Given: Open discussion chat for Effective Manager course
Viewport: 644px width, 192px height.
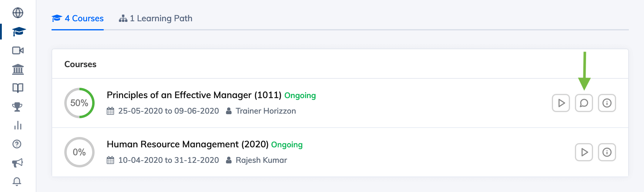Looking at the screenshot, I should (584, 103).
